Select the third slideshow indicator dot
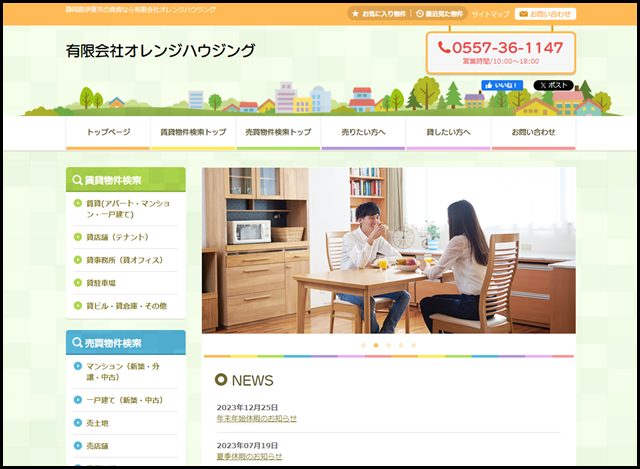The width and height of the screenshot is (640, 469). [389, 345]
